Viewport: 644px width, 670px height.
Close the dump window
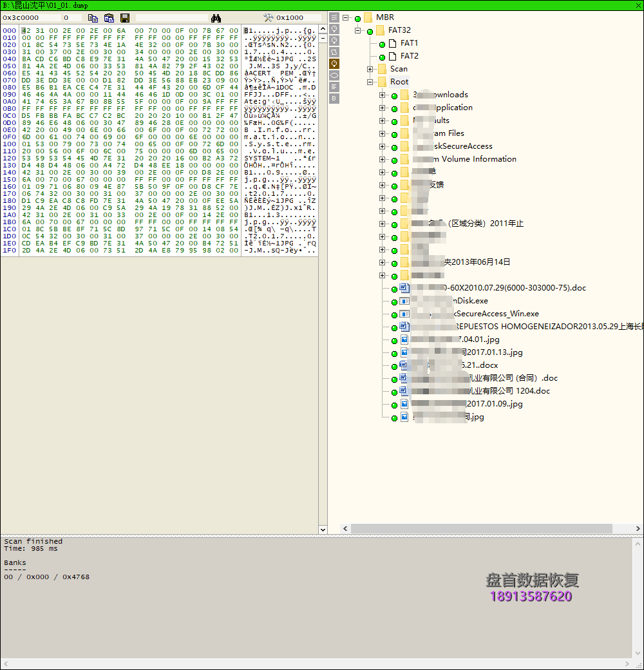pyautogui.click(x=638, y=5)
